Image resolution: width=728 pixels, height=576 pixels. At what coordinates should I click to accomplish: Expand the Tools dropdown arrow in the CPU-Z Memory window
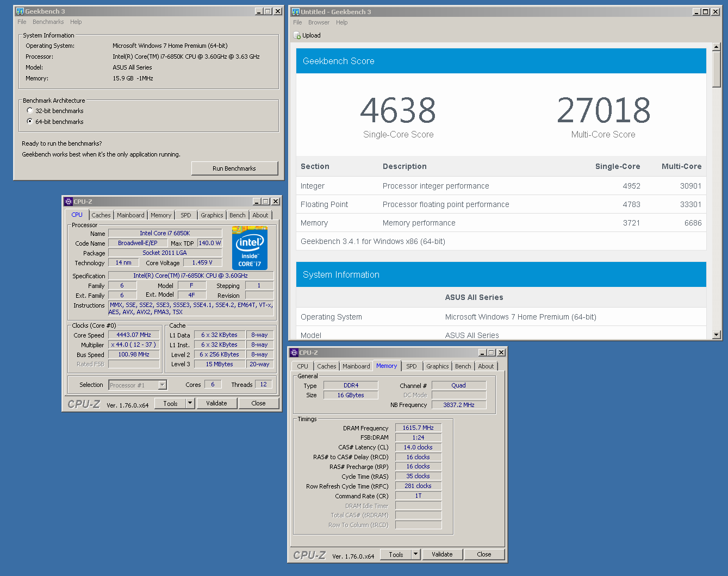click(x=415, y=554)
